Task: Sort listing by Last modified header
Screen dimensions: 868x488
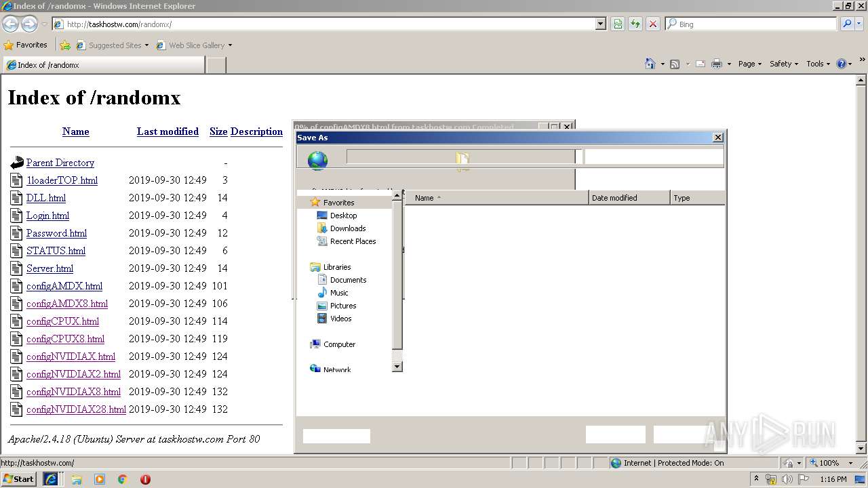Action: pyautogui.click(x=167, y=131)
